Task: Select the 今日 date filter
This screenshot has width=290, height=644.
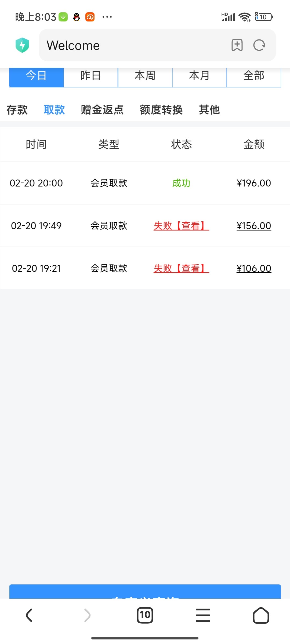Action: (37, 76)
